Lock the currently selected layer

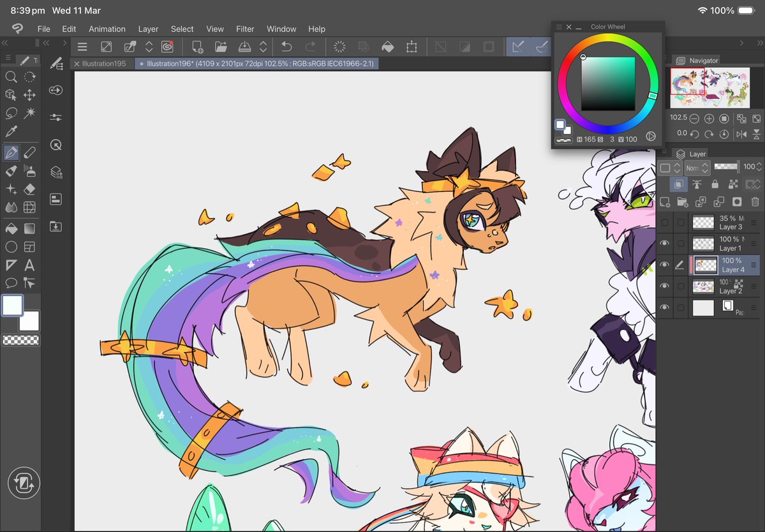click(715, 184)
